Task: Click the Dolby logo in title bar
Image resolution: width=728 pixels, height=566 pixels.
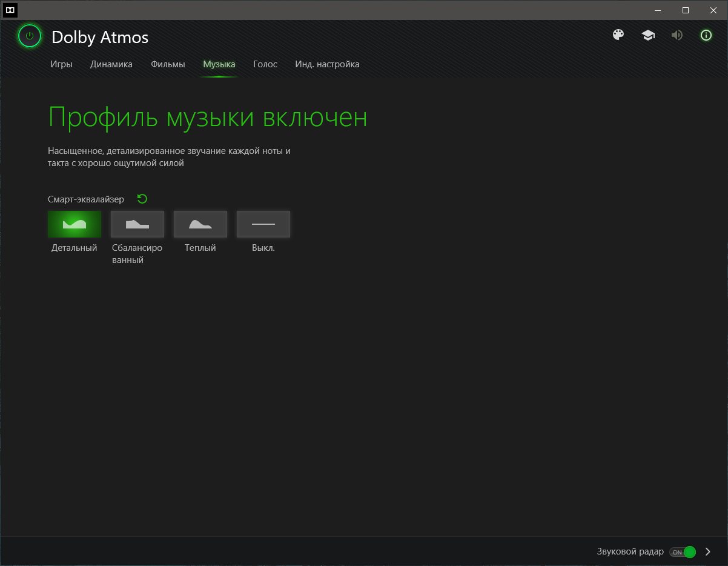Action: (x=10, y=10)
